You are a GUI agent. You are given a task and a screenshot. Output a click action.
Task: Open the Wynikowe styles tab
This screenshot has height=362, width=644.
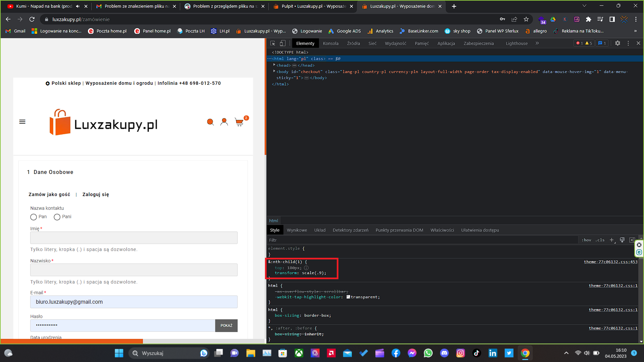coord(297,230)
